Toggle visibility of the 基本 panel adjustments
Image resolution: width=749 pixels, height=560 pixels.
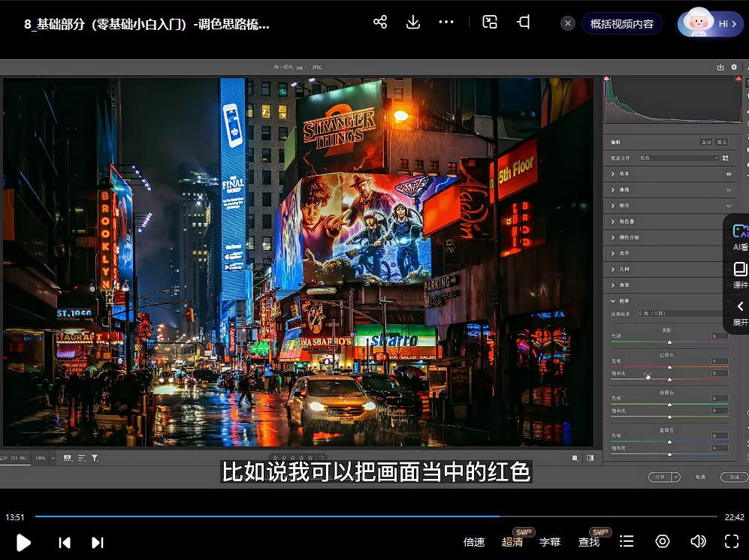tap(727, 174)
